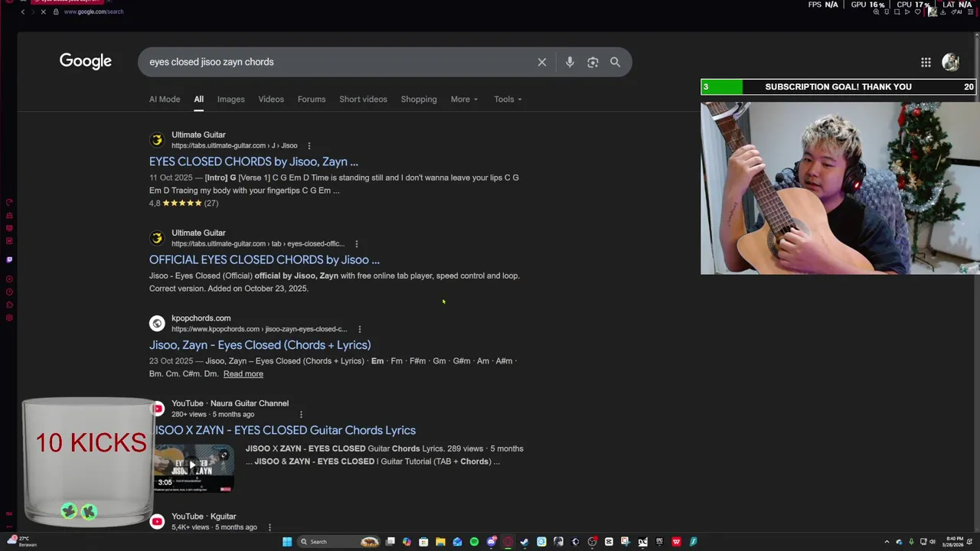Click the Windows taskbar Search box

coord(338,542)
